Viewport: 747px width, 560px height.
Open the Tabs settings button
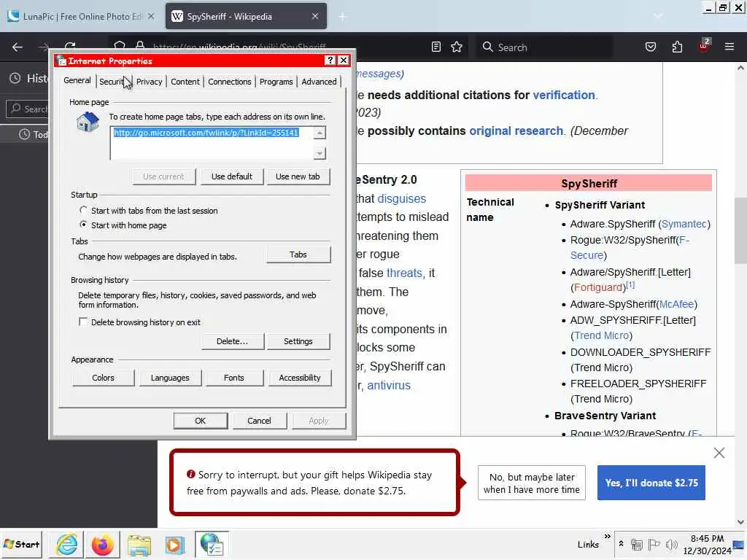point(298,254)
